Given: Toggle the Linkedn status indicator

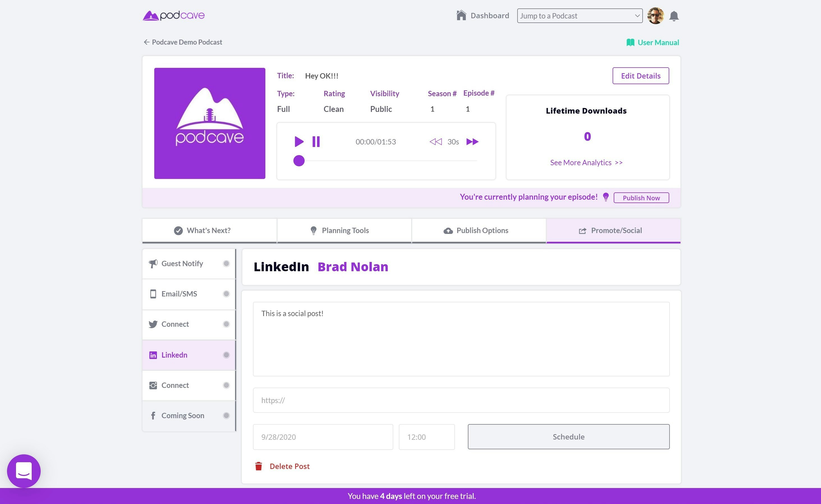Looking at the screenshot, I should (226, 355).
